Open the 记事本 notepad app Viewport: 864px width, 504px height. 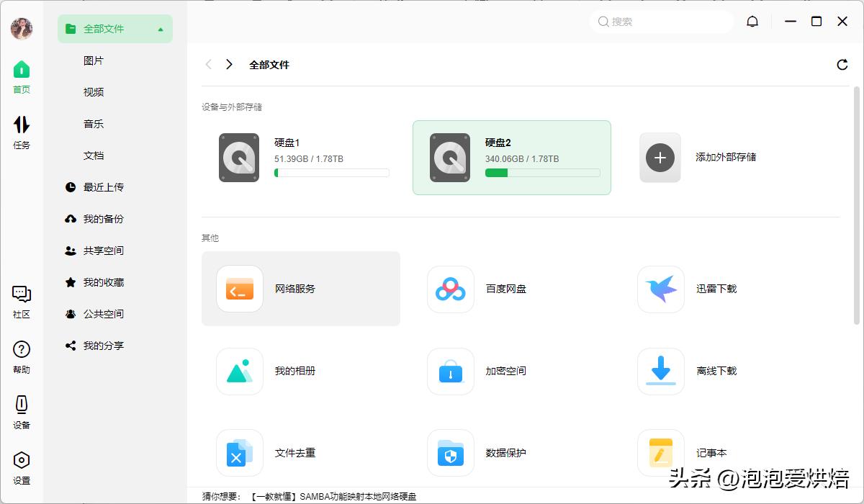point(709,453)
